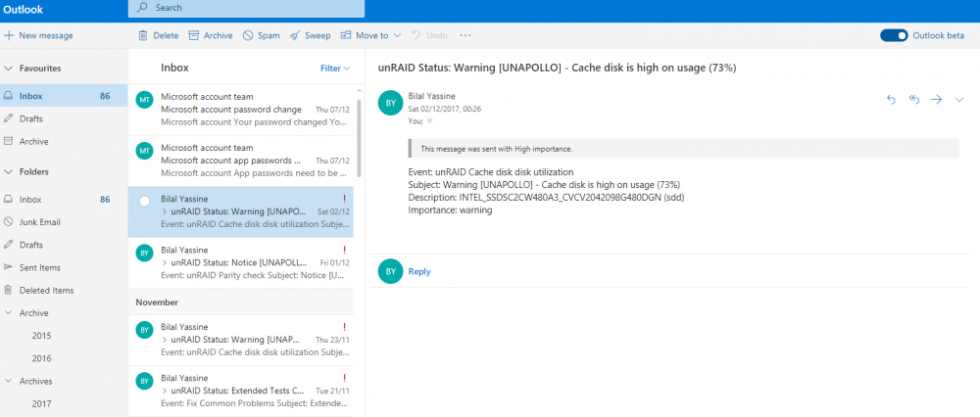Open Microsoft account password change email
Viewport: 980px width, 417px height.
241,110
